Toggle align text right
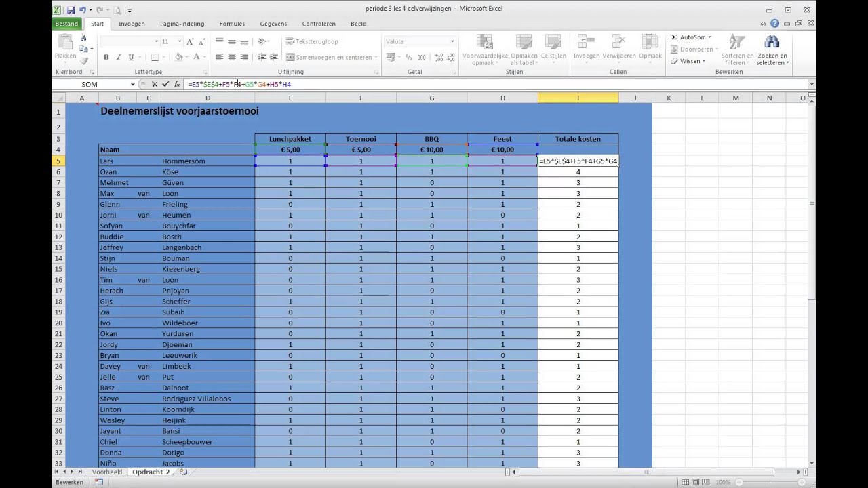 coord(243,58)
